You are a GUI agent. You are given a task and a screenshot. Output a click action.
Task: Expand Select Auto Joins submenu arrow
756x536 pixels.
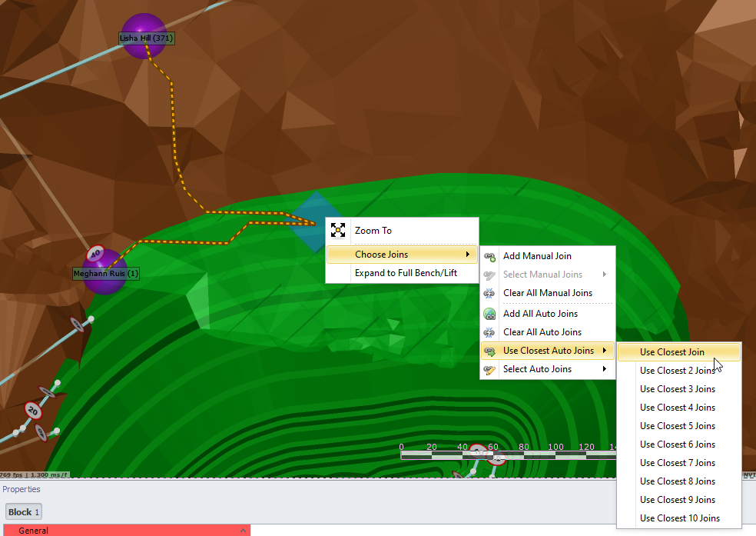click(x=605, y=369)
